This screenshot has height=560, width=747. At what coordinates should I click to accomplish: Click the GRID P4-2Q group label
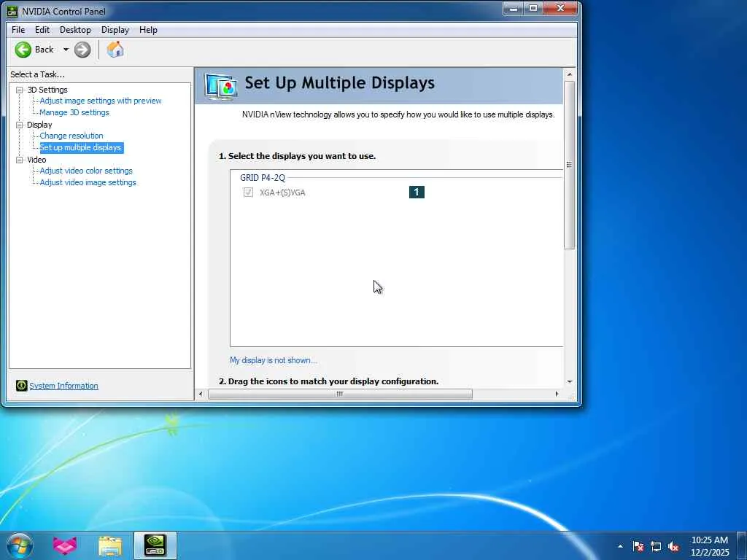(x=263, y=178)
